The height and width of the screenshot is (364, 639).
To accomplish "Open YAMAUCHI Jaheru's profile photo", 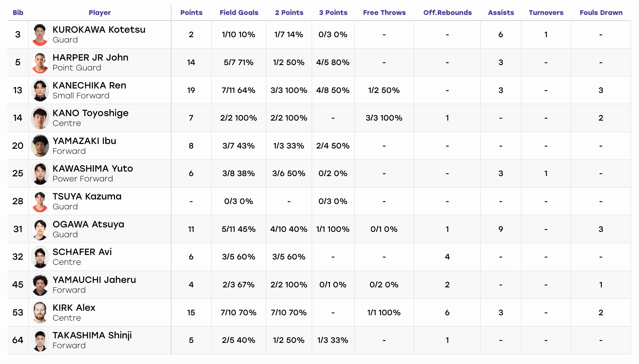I will click(x=40, y=285).
